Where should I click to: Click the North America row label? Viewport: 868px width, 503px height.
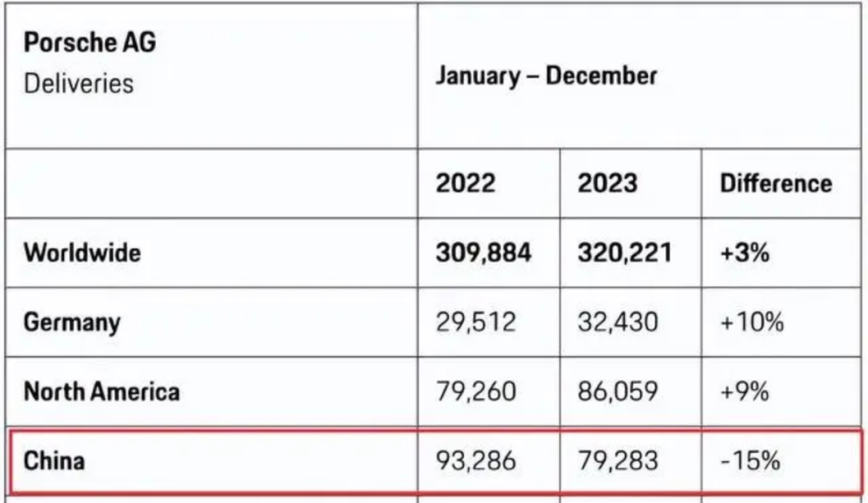101,391
